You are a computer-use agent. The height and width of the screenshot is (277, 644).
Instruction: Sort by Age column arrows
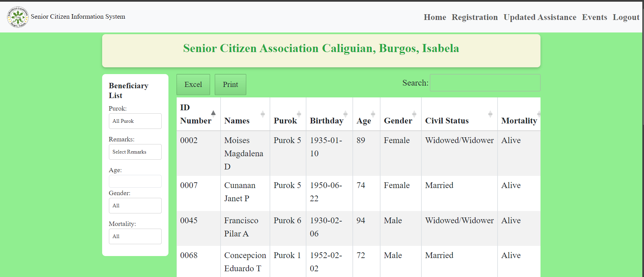pyautogui.click(x=373, y=114)
